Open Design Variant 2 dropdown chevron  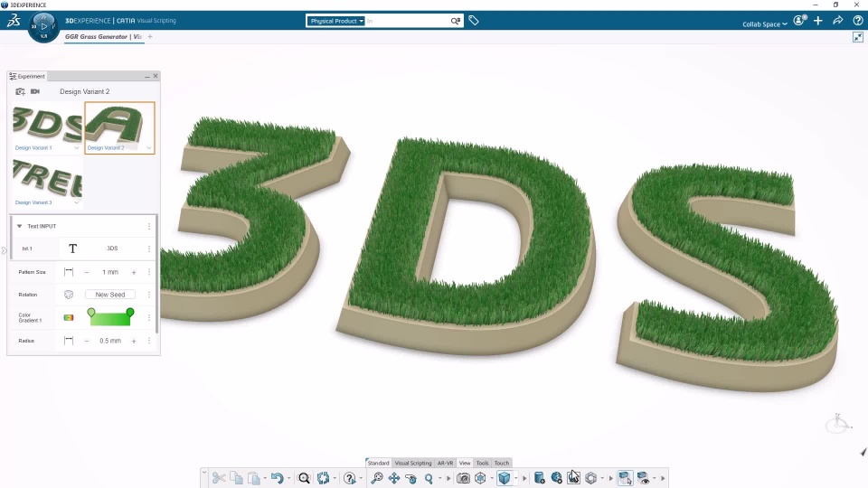pyautogui.click(x=148, y=147)
